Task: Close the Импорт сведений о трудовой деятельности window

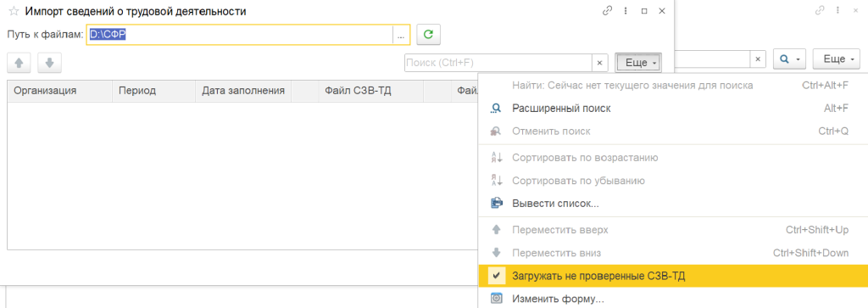Action: (661, 11)
